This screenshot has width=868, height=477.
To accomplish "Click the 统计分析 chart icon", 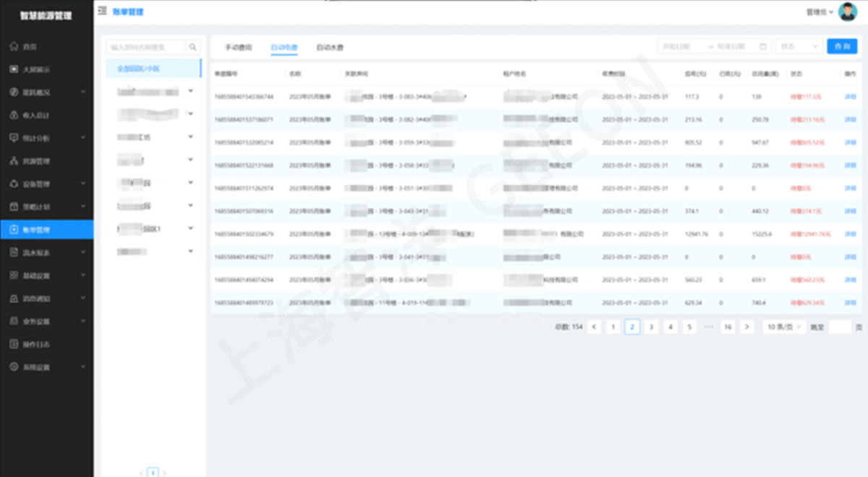I will (14, 138).
